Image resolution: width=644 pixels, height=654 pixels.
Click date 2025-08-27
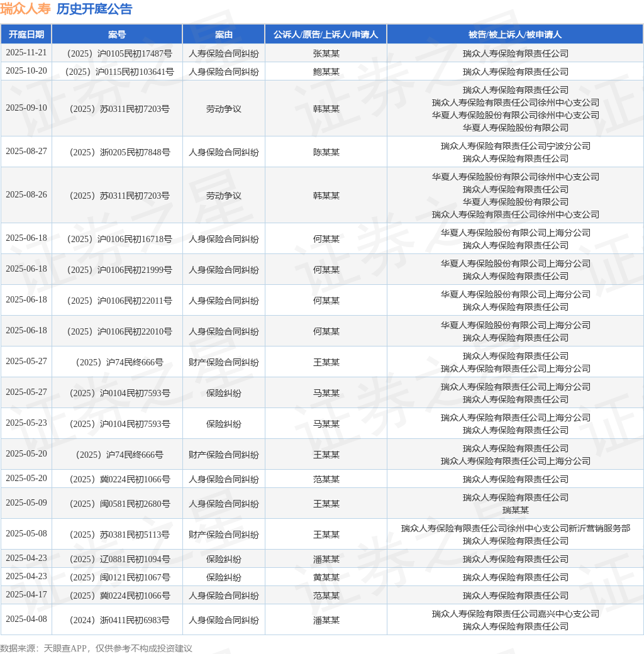[26, 152]
